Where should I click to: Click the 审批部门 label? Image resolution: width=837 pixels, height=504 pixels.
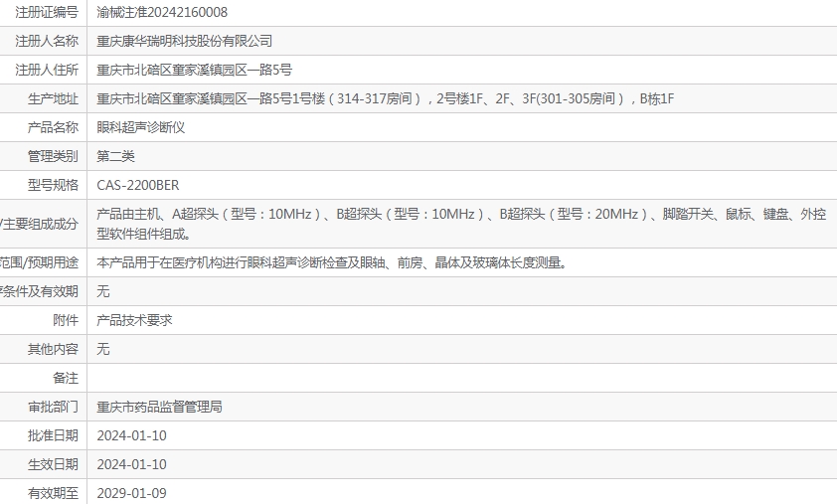(53, 407)
